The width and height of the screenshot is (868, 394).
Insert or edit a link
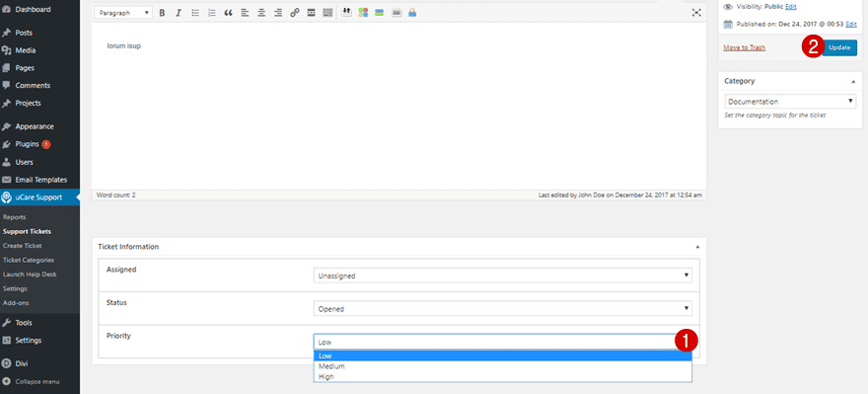point(295,13)
